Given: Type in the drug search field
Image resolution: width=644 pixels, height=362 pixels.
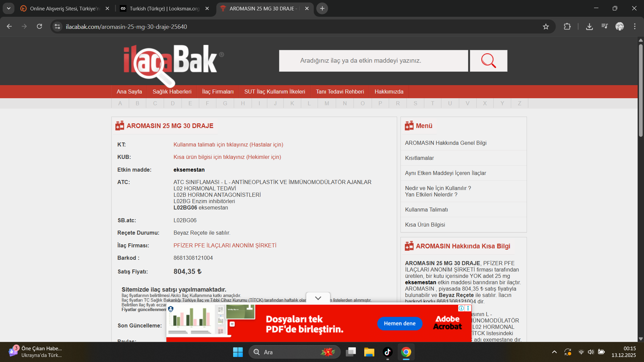Looking at the screenshot, I should pos(373,61).
